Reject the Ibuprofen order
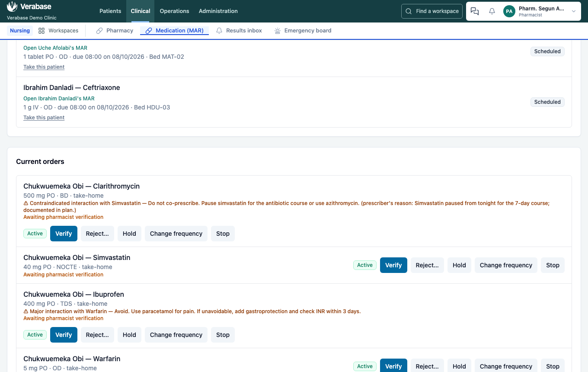 (97, 335)
